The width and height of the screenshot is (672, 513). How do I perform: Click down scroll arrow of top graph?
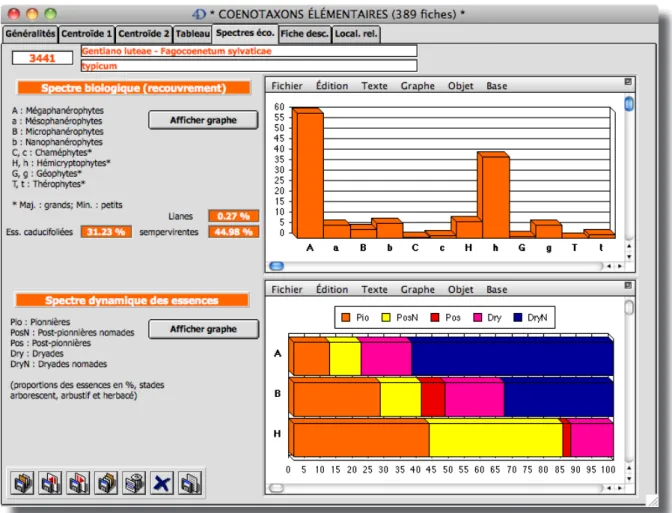629,257
